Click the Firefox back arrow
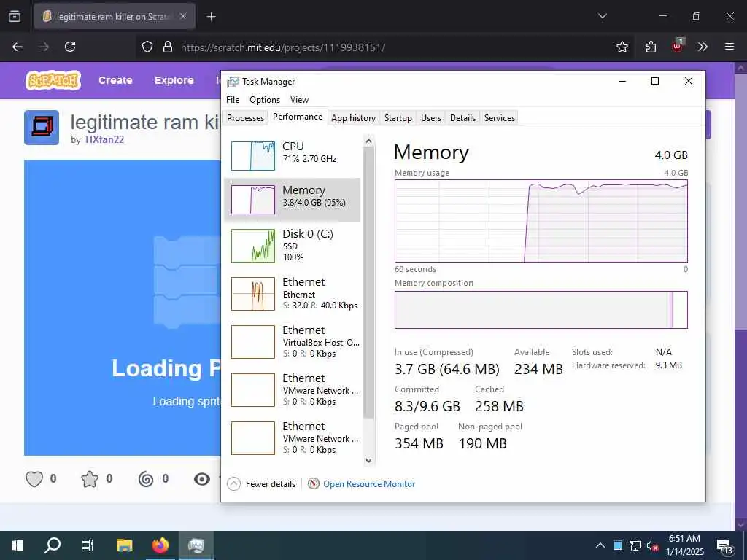This screenshot has height=560, width=747. 18,47
